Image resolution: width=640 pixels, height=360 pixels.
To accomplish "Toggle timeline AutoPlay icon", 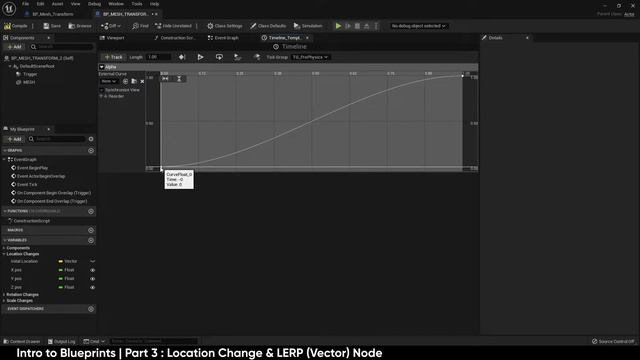I will click(x=200, y=58).
